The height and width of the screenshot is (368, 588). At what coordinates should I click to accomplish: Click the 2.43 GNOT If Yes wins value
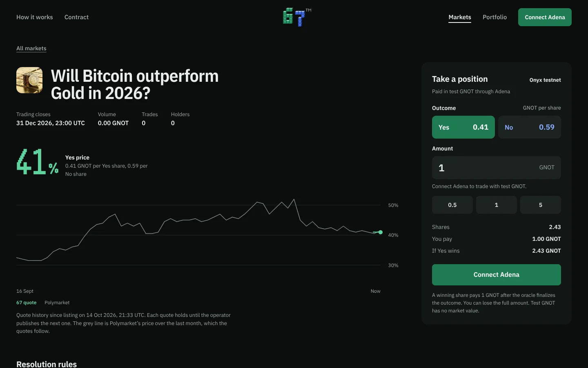coord(546,251)
